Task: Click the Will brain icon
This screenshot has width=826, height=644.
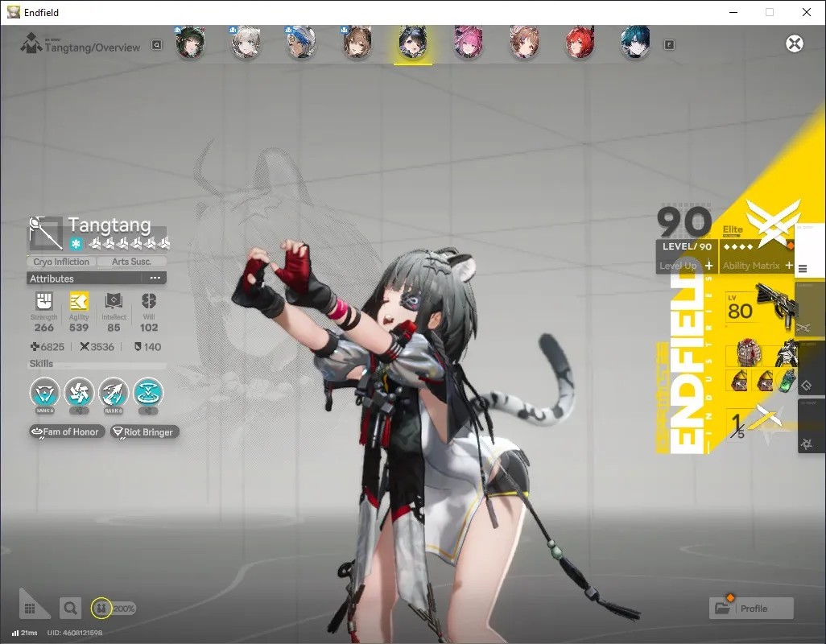Action: pos(149,301)
